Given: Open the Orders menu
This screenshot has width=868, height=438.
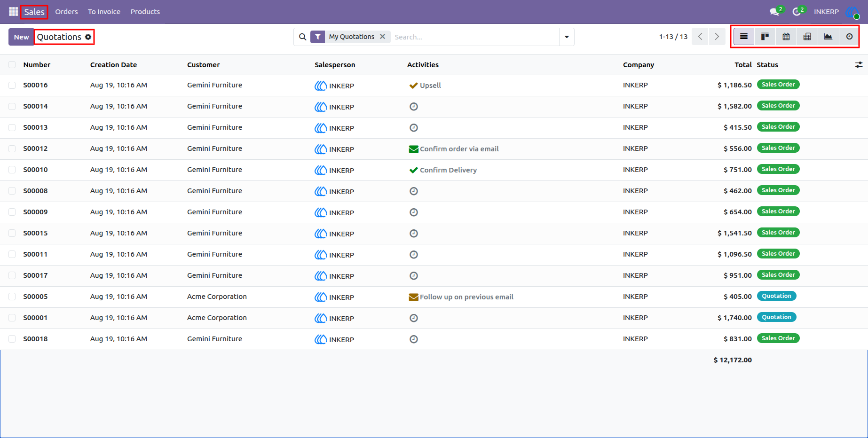Looking at the screenshot, I should coord(66,12).
